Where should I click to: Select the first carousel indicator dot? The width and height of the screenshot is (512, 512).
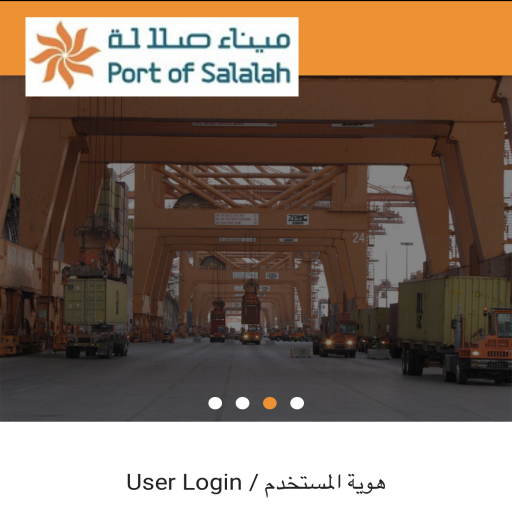pos(215,403)
